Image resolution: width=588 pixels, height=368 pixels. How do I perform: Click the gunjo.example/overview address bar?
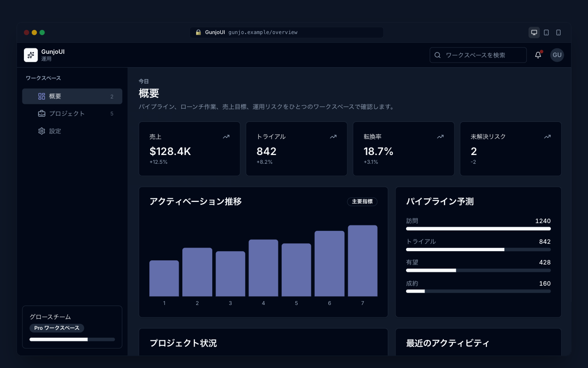coord(287,32)
